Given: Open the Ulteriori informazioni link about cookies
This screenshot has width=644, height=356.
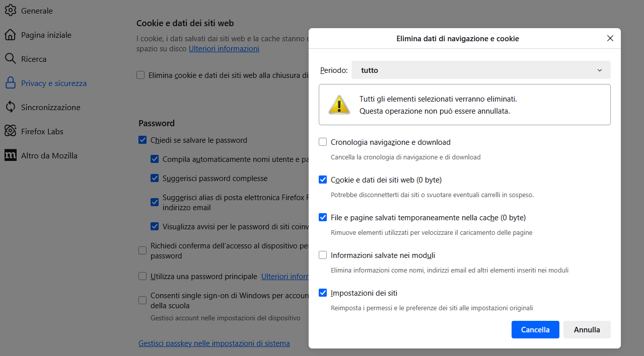Looking at the screenshot, I should pyautogui.click(x=224, y=49).
